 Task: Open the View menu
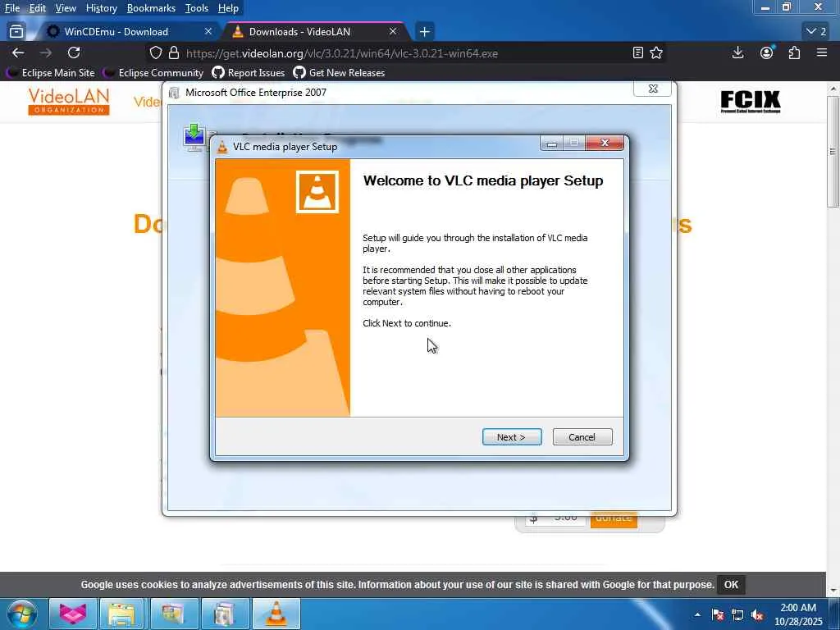[66, 8]
